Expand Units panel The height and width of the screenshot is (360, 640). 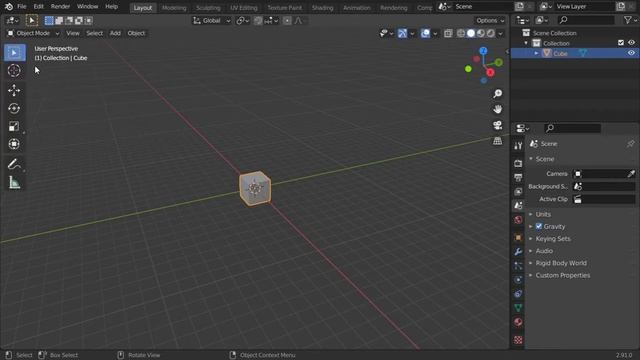[543, 214]
